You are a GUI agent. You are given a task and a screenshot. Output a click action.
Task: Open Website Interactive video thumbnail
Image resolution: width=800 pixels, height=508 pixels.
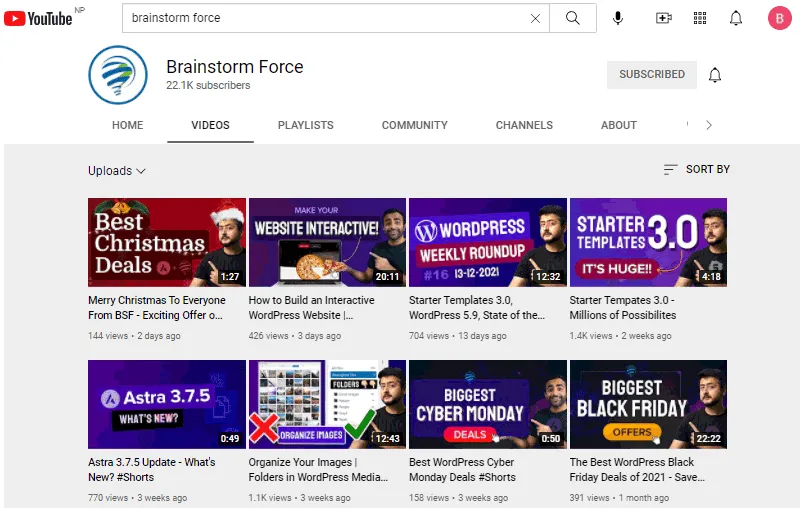click(x=327, y=242)
